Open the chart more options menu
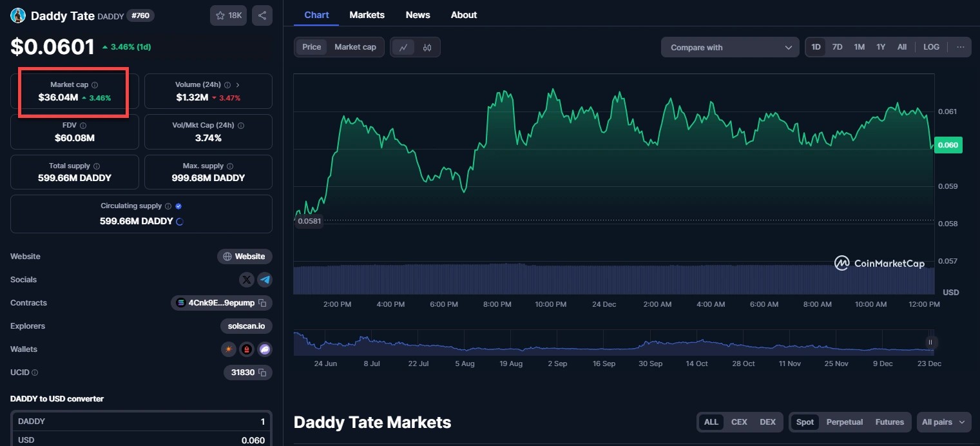The width and height of the screenshot is (980, 446). pyautogui.click(x=960, y=47)
